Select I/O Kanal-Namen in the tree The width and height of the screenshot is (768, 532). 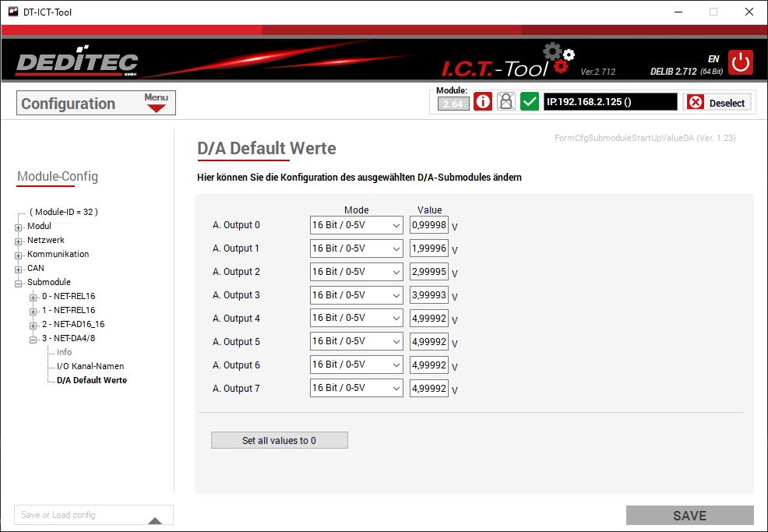pyautogui.click(x=90, y=366)
